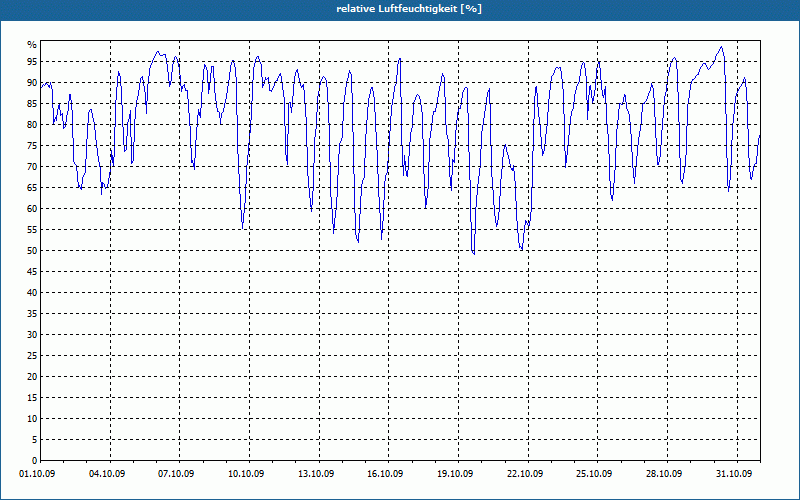Select the y-axis value 70

tap(32, 167)
